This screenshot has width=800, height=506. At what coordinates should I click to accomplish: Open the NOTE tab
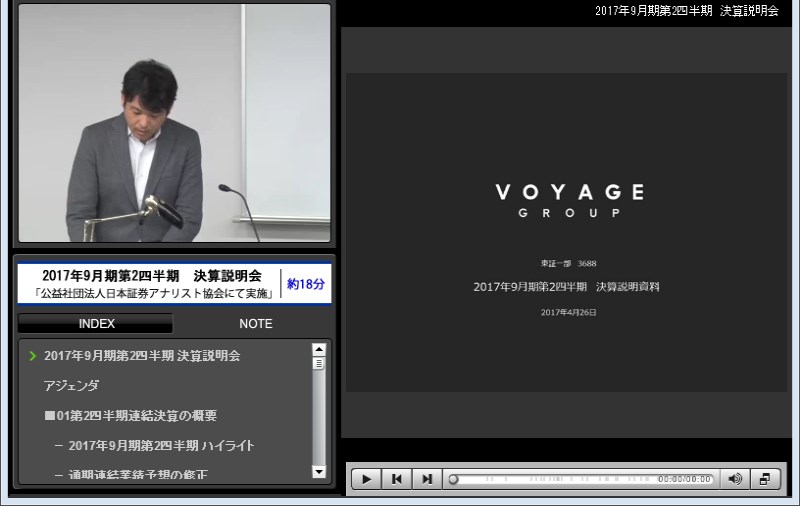(256, 324)
